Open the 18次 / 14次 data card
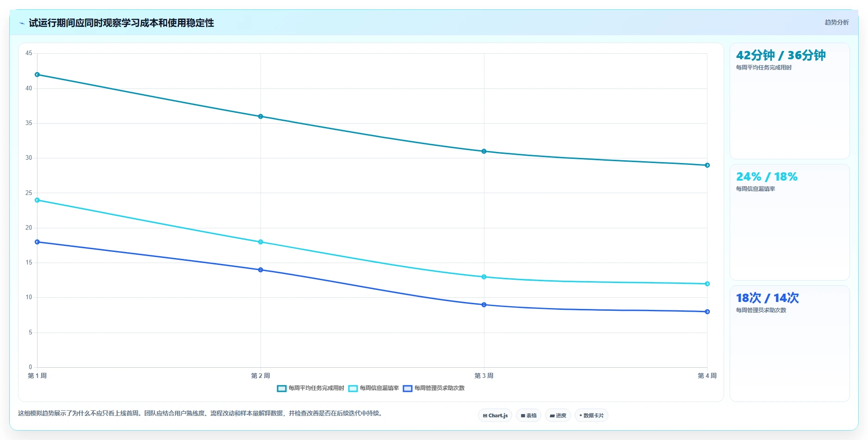The image size is (868, 440). pos(789,344)
